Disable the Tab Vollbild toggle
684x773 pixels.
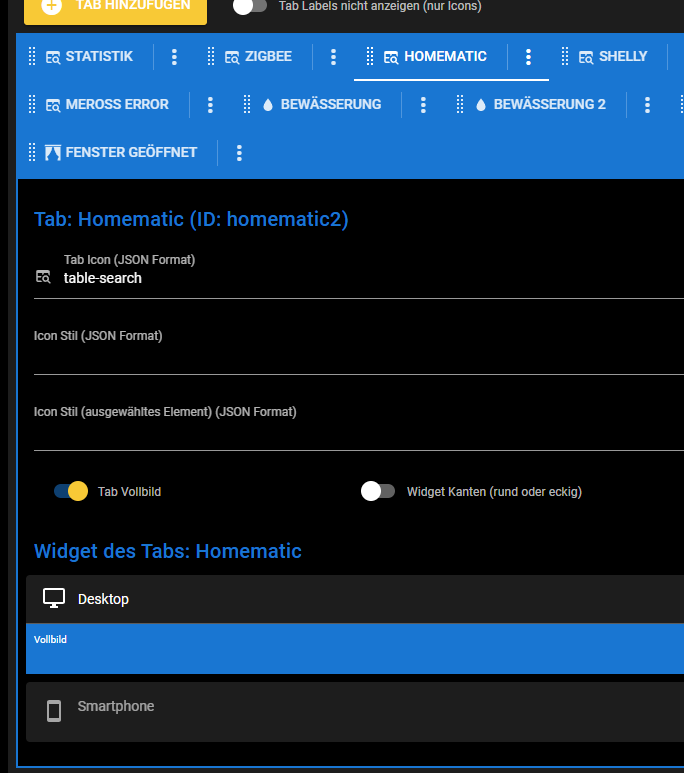[71, 491]
